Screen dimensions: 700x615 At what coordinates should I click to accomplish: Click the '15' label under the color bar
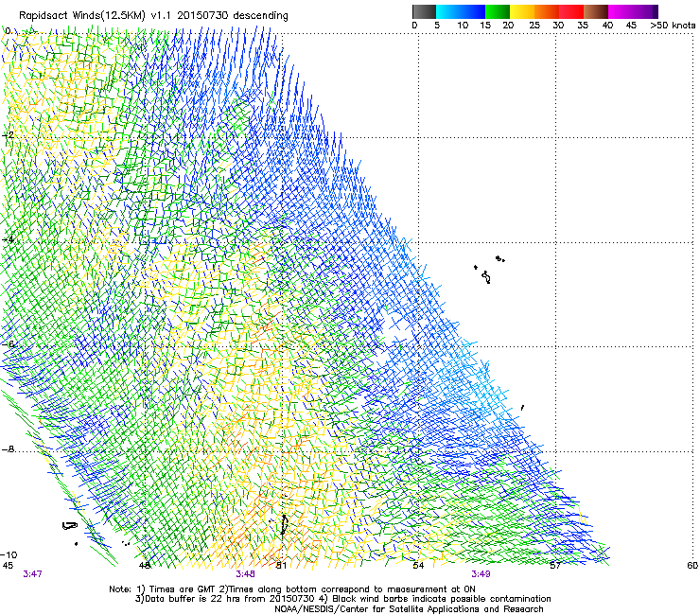(485, 26)
